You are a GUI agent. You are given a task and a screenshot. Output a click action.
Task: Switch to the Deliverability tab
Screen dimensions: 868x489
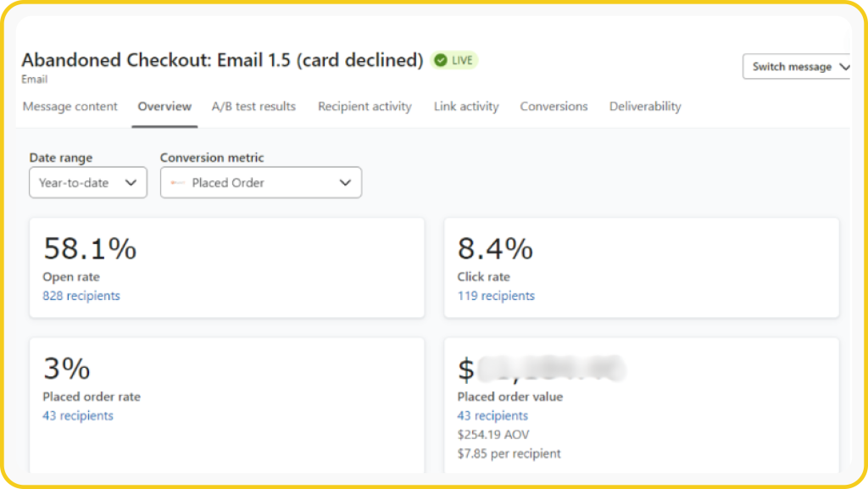tap(645, 107)
